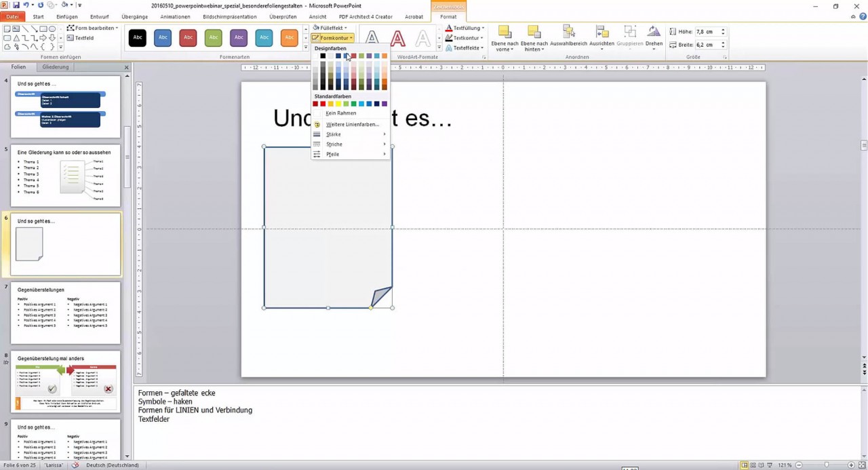Switch to slide sorter view in status bar
The width and height of the screenshot is (868, 470).
pos(753,465)
